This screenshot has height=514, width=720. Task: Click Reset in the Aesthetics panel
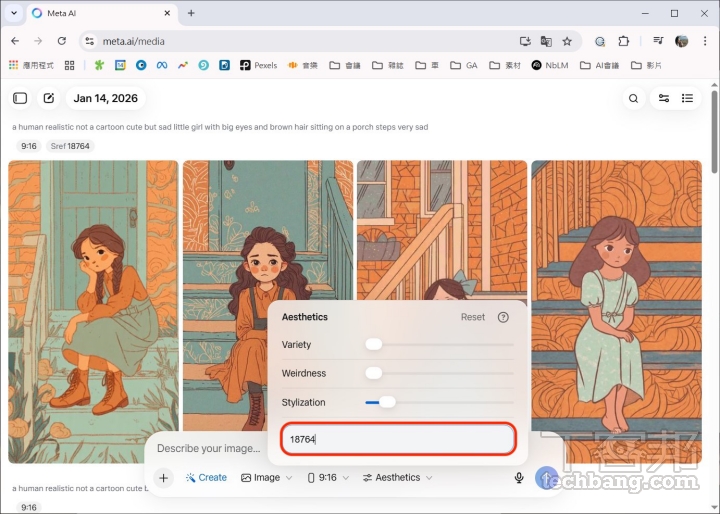[473, 317]
